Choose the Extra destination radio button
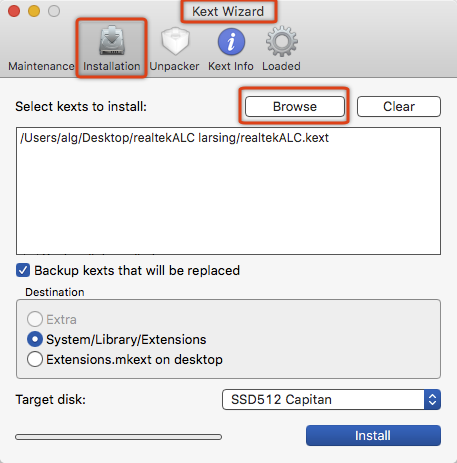 point(35,319)
